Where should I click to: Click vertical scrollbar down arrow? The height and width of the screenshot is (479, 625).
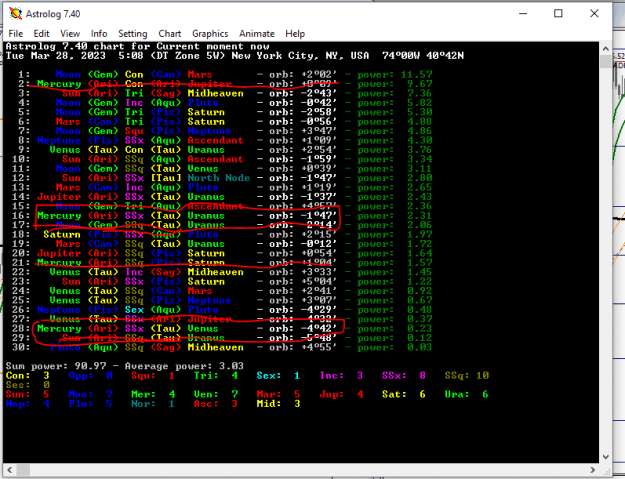pos(606,457)
